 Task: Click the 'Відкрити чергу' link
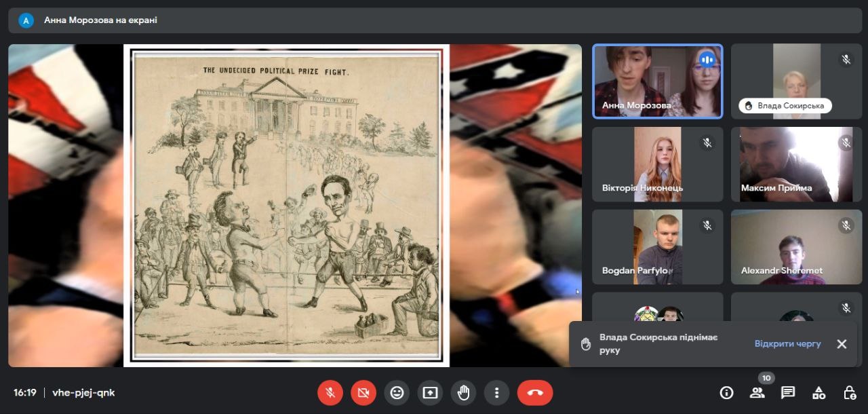click(x=787, y=343)
